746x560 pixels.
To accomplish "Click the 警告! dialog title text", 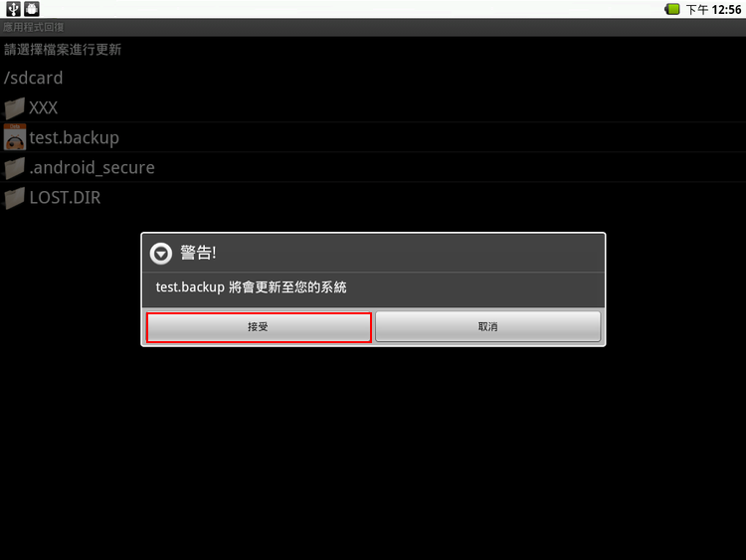I will (x=198, y=253).
